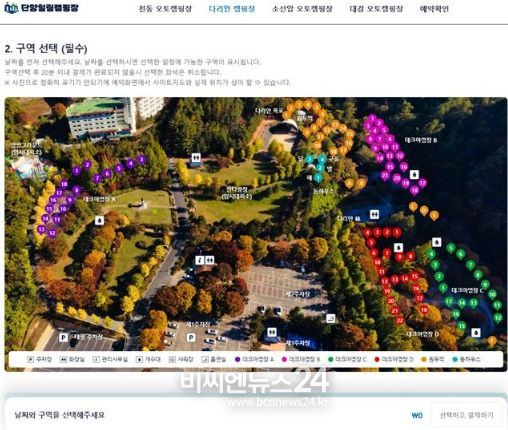Choose magenta Deck B site marker 21
The height and width of the screenshot is (430, 508).
pyautogui.click(x=385, y=175)
